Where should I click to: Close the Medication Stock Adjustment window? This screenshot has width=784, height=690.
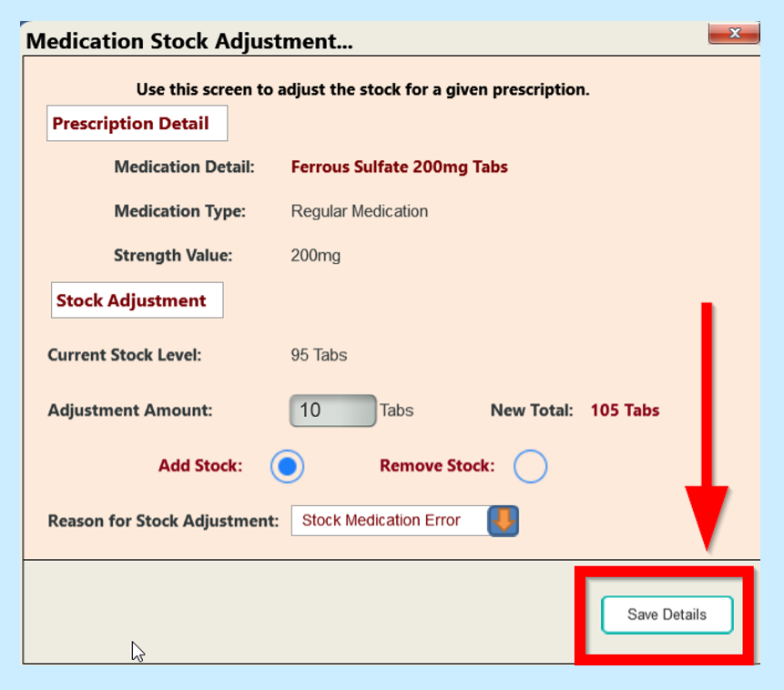[x=734, y=34]
